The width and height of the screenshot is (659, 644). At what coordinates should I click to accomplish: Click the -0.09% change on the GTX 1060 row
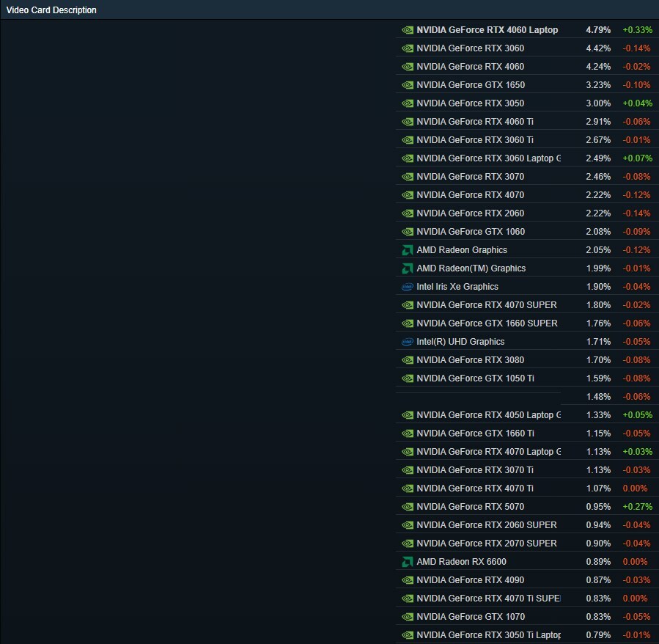(x=636, y=232)
